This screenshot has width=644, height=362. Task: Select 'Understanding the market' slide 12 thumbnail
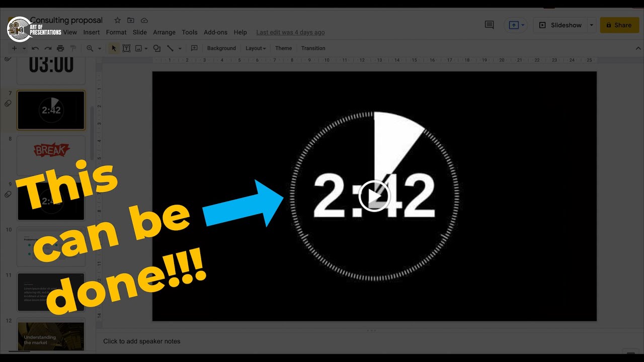51,336
